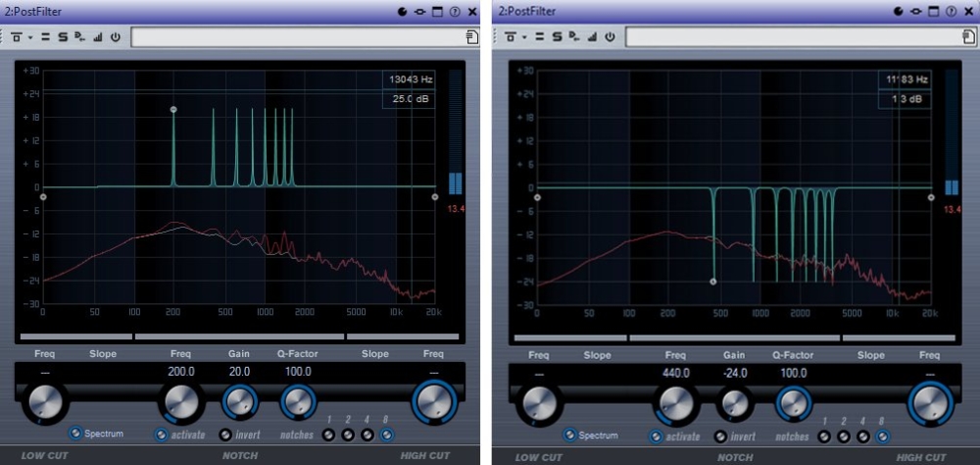The height and width of the screenshot is (465, 980).
Task: Click low cut handle at left graph edge, left window
Action: [43, 196]
